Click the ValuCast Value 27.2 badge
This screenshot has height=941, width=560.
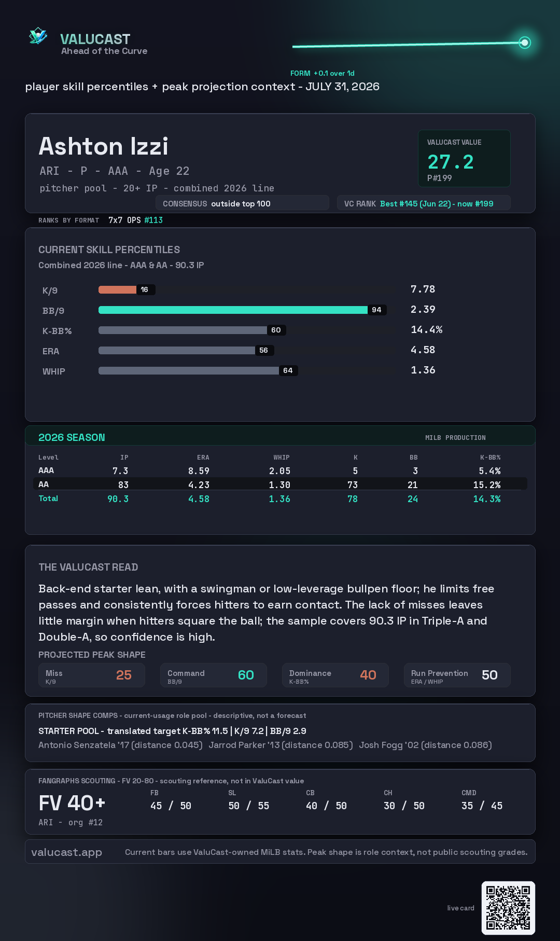[x=464, y=158]
